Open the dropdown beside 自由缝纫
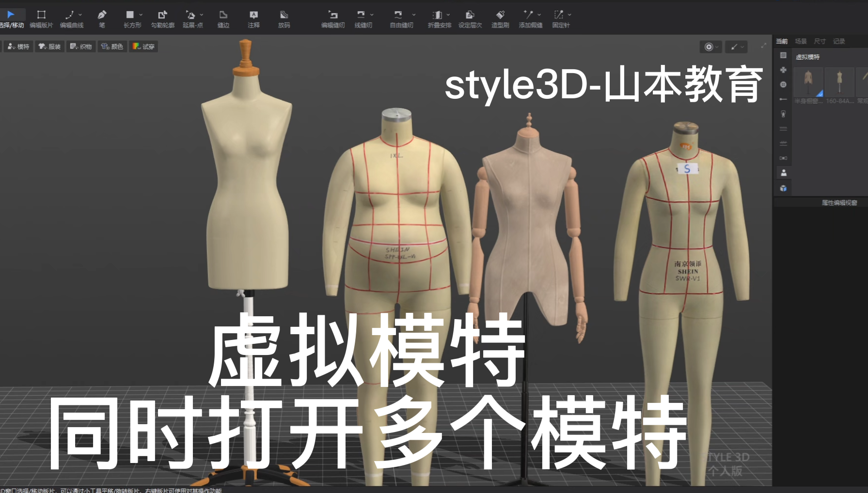 (413, 15)
